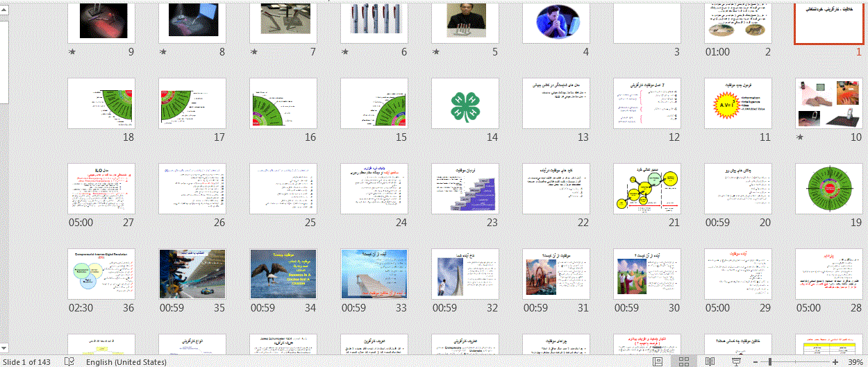The image size is (868, 367).
Task: Select slide 32 thumbnail
Action: click(x=465, y=274)
